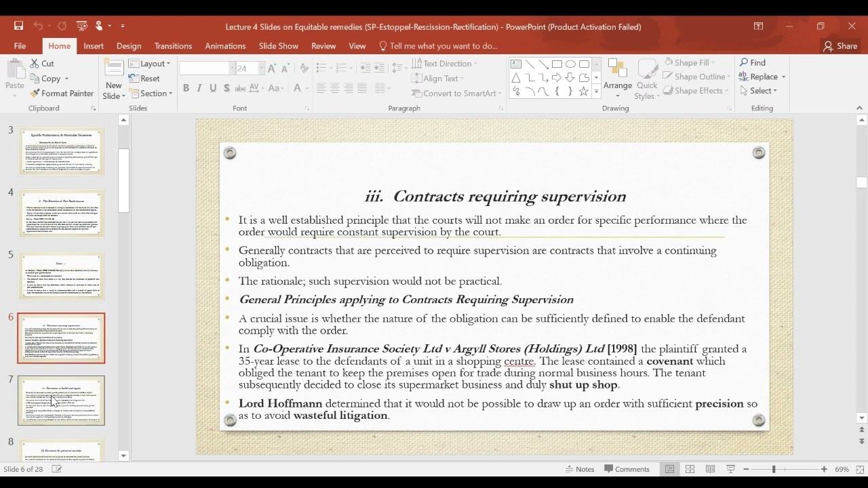Select slide 7 thumbnail
This screenshot has width=868, height=488.
(x=61, y=401)
